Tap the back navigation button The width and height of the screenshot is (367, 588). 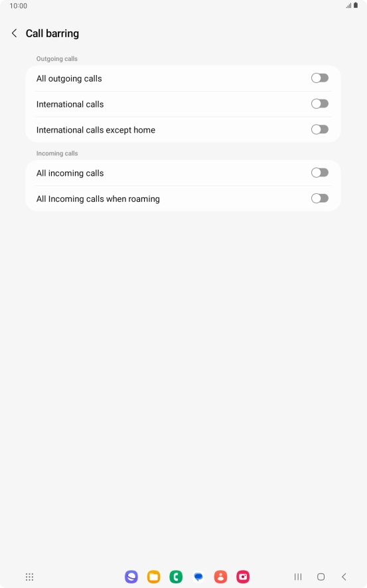344,577
